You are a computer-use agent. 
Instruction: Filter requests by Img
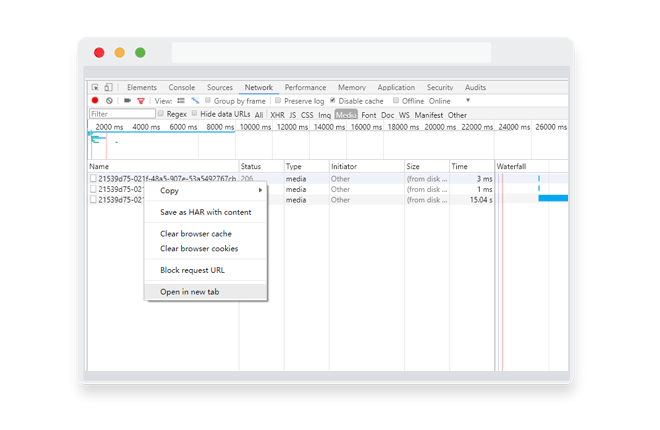pyautogui.click(x=324, y=115)
